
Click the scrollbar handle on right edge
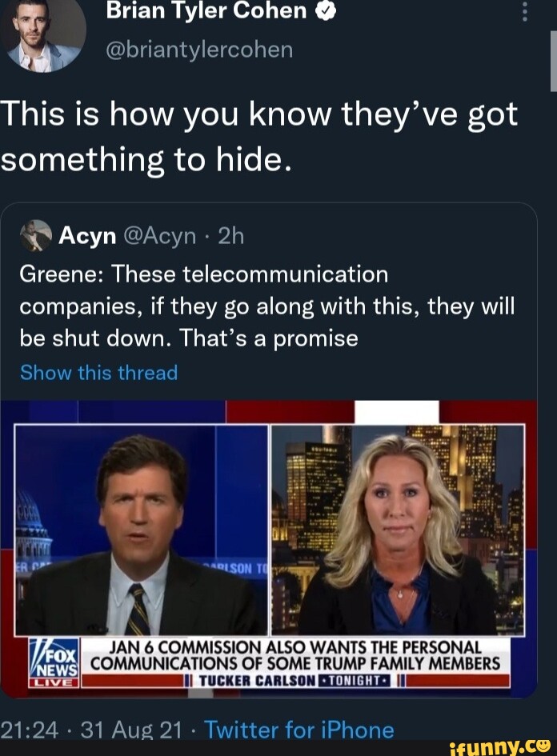554,62
